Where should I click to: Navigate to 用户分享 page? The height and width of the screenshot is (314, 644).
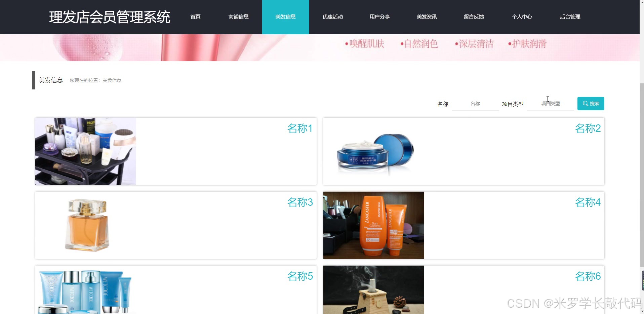pyautogui.click(x=379, y=17)
